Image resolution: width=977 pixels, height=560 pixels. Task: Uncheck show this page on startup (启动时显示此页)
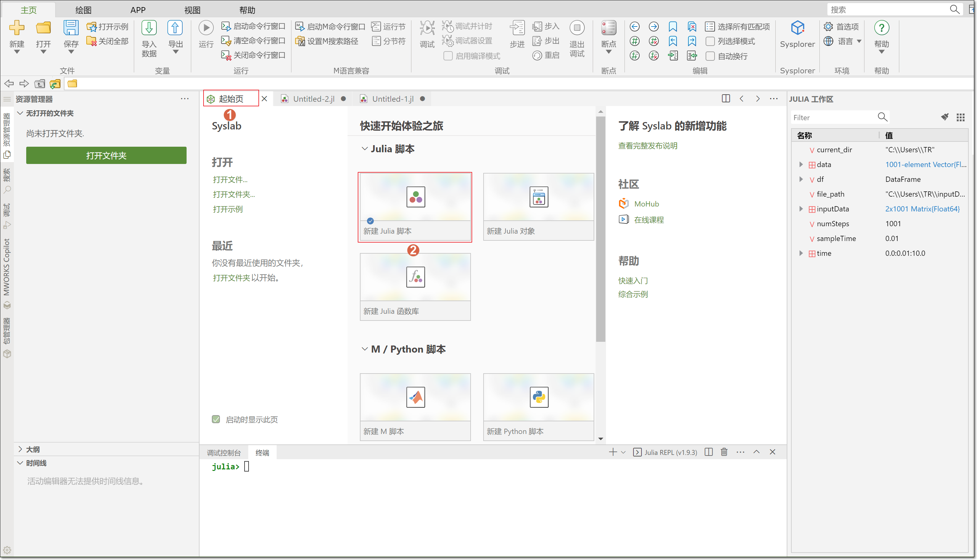(x=216, y=419)
